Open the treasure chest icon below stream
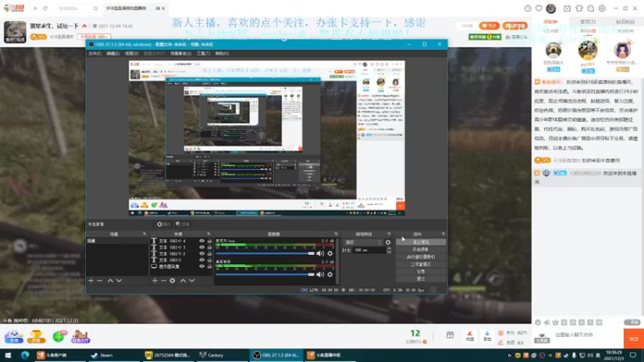Image resolution: width=644 pixels, height=362 pixels. (x=36, y=336)
